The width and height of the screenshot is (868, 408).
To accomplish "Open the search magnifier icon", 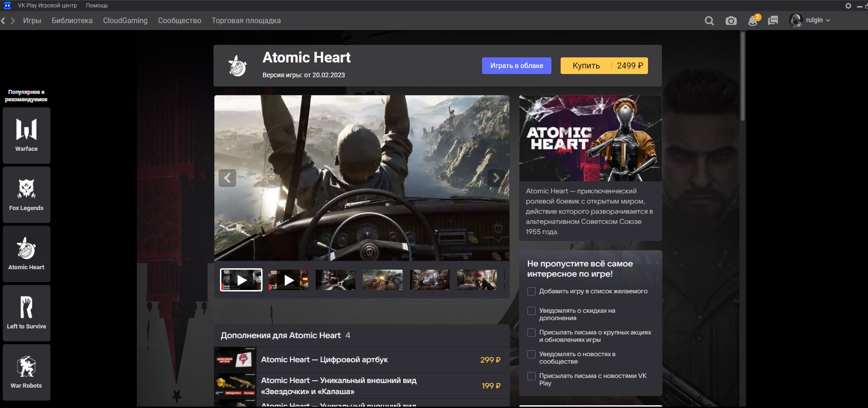I will click(x=709, y=21).
